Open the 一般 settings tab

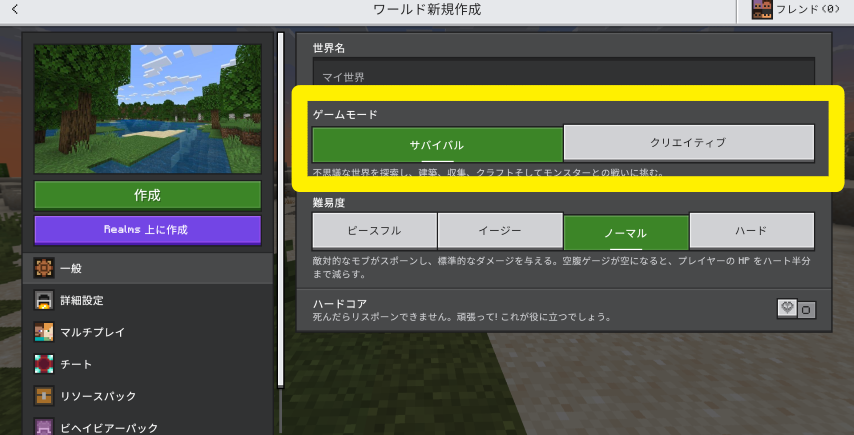coord(148,268)
